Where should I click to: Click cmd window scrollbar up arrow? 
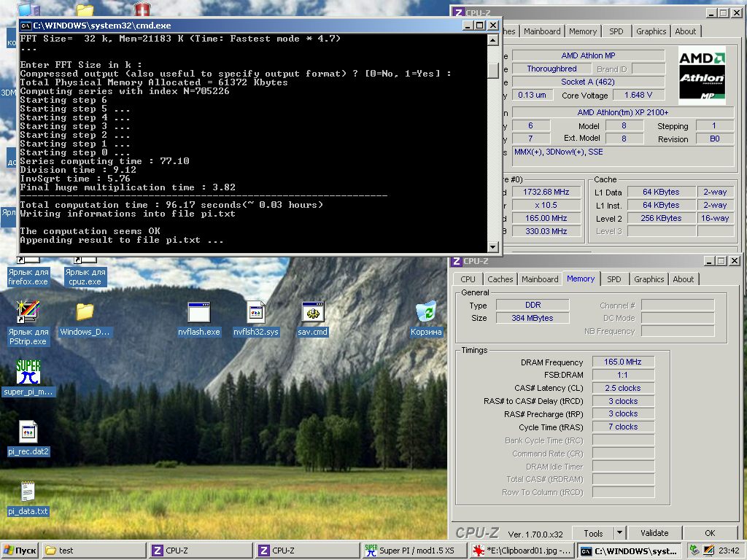tap(494, 40)
